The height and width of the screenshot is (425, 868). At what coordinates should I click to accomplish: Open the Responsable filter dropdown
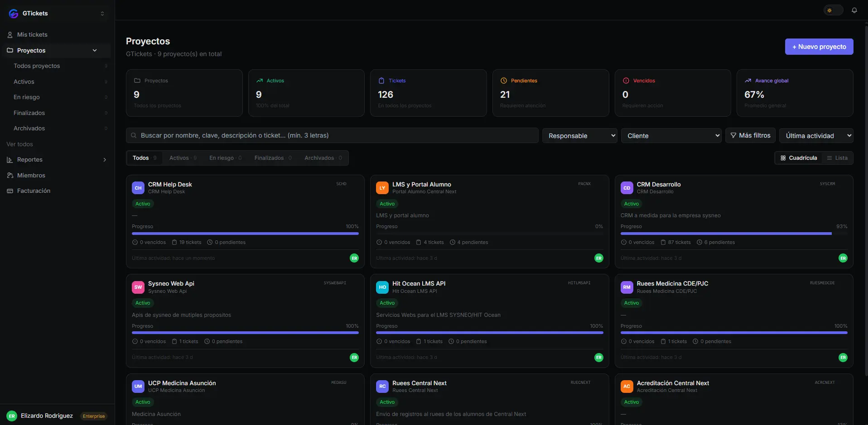tap(580, 135)
